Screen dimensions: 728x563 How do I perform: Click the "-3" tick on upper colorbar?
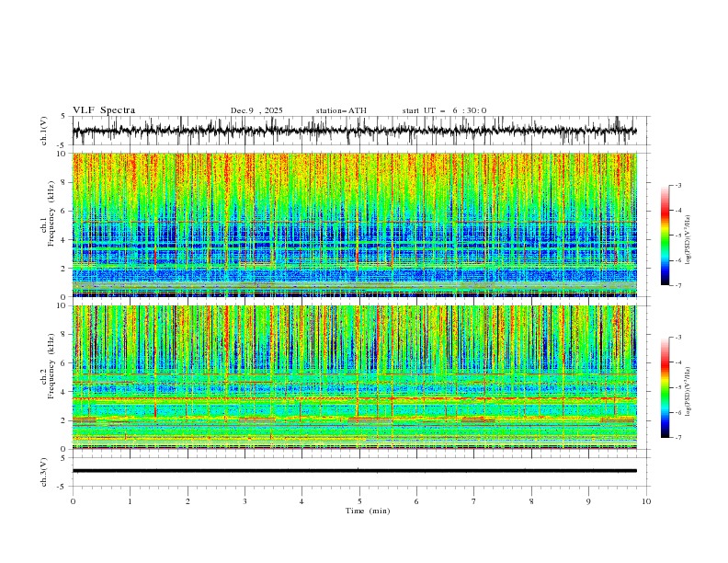click(678, 185)
